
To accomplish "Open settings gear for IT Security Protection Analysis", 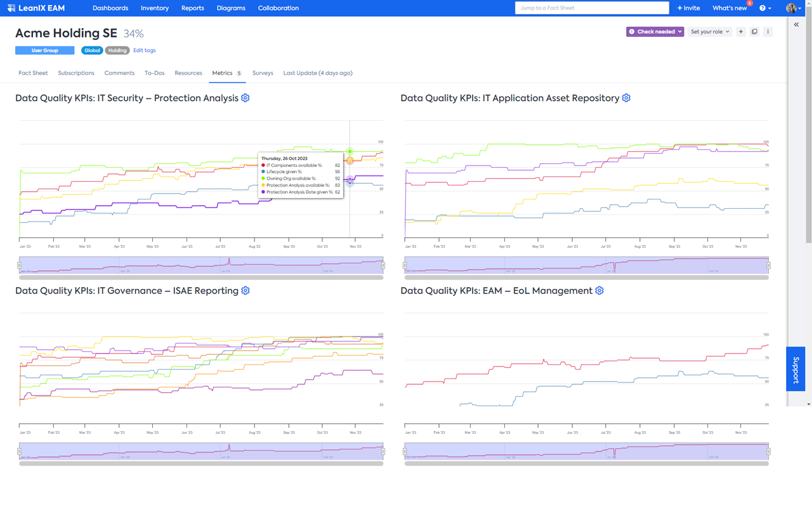I will coord(246,98).
